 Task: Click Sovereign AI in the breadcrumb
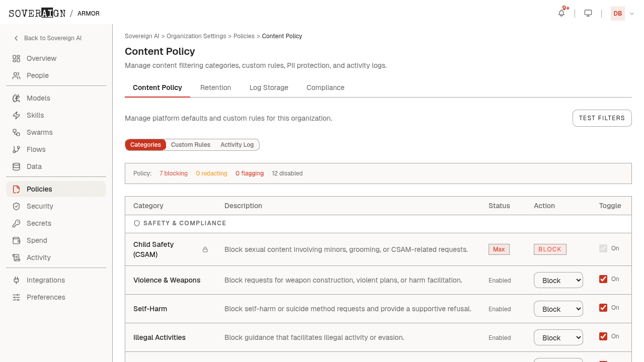[x=142, y=36]
